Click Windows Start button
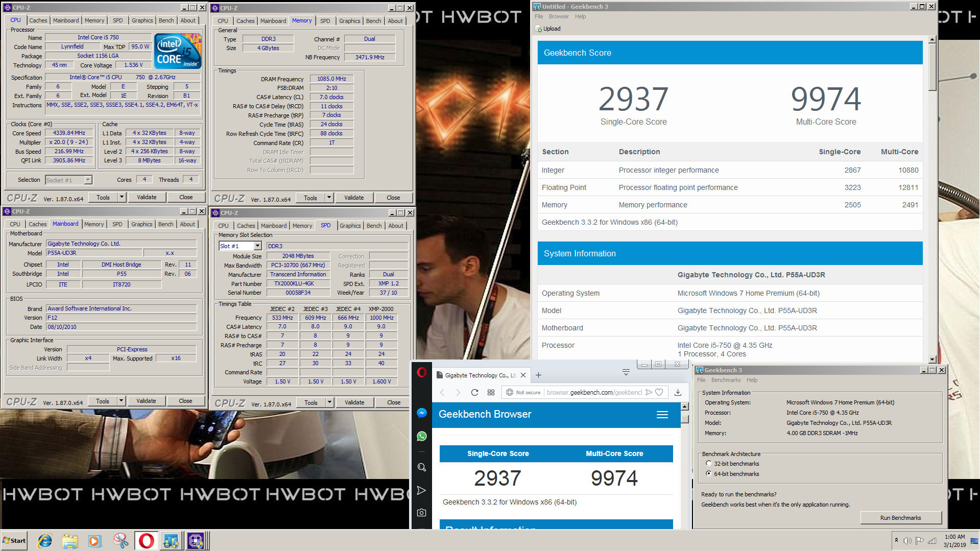The height and width of the screenshot is (551, 980). pyautogui.click(x=14, y=540)
